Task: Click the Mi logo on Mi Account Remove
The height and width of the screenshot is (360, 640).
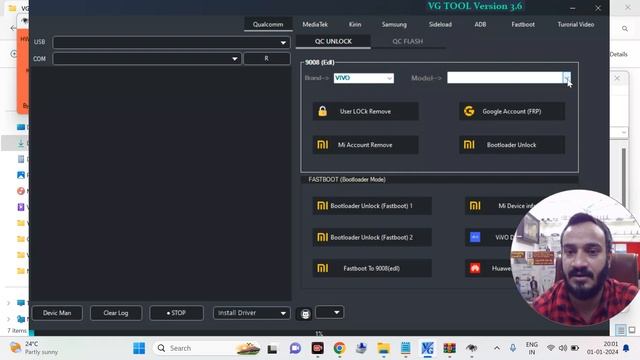Action: pos(322,144)
